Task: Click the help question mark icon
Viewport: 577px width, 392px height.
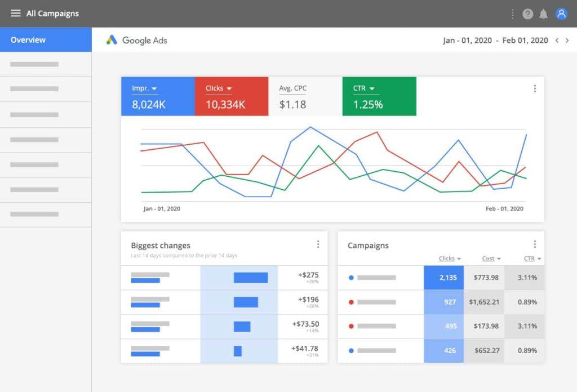Action: click(x=527, y=14)
